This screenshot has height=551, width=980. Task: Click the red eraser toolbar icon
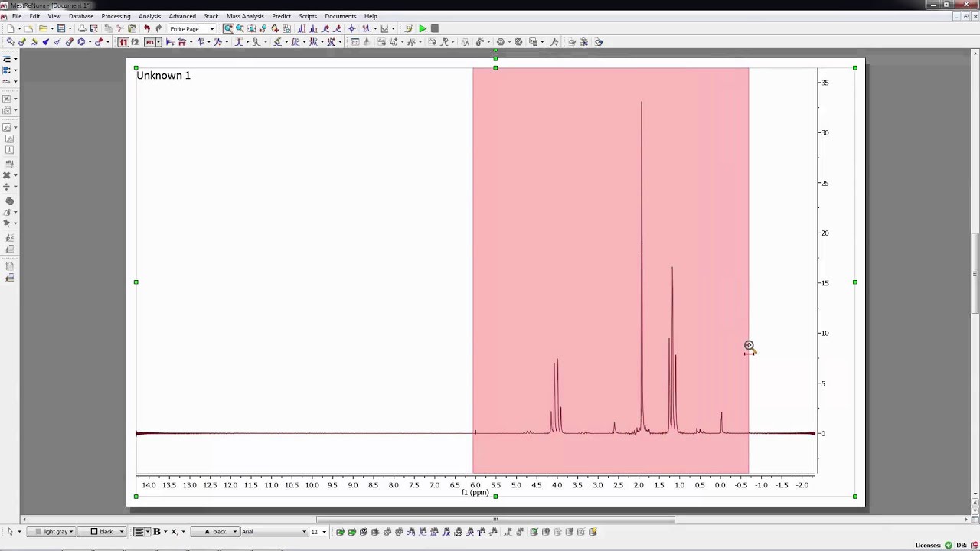(x=69, y=42)
